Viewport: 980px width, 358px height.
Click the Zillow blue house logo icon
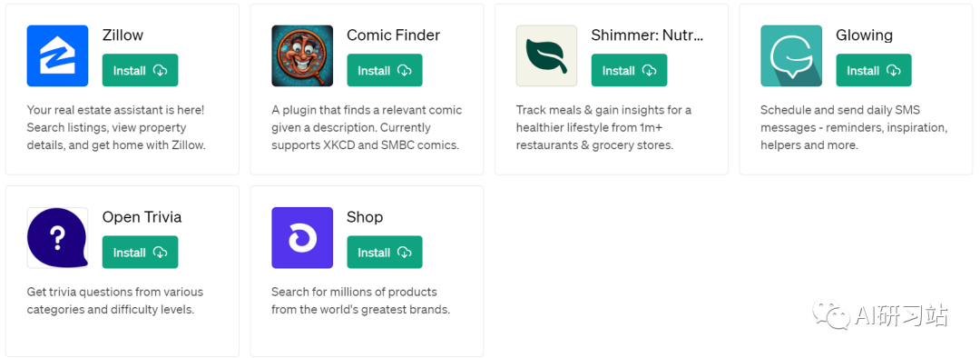[x=57, y=55]
